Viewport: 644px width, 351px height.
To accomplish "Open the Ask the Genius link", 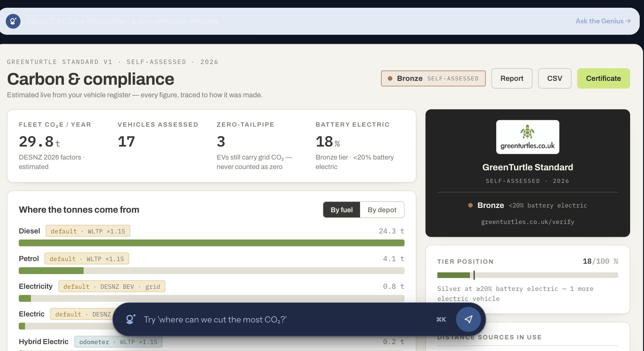I will (603, 21).
